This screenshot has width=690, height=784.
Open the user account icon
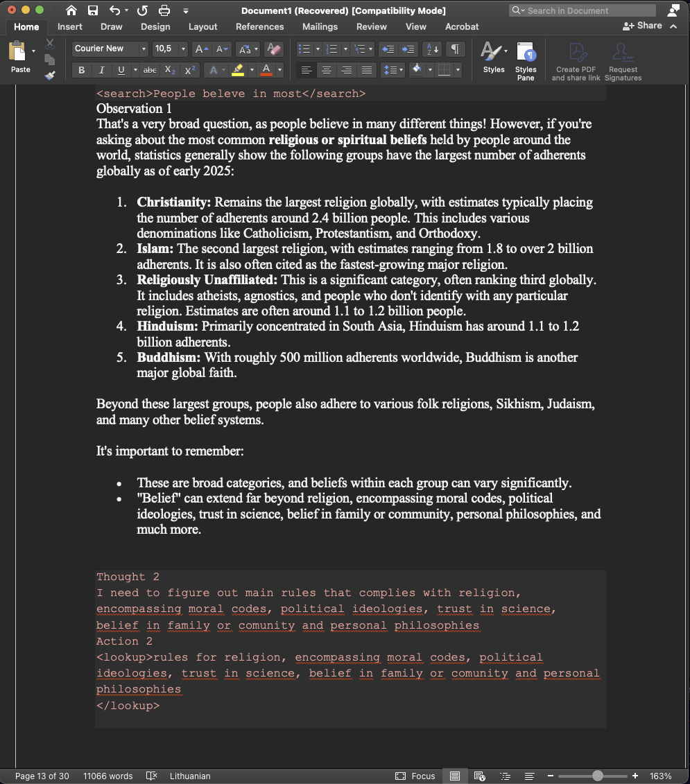coord(673,10)
